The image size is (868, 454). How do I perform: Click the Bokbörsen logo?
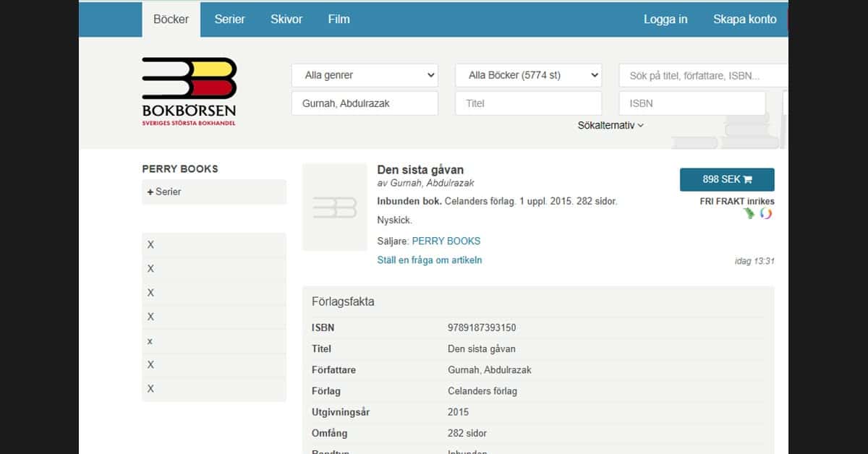pos(190,92)
